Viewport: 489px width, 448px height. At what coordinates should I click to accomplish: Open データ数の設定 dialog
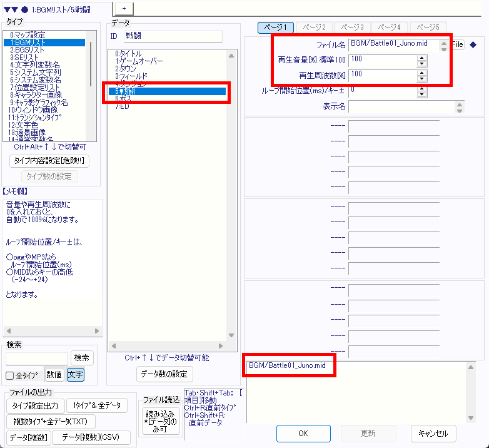click(x=166, y=374)
